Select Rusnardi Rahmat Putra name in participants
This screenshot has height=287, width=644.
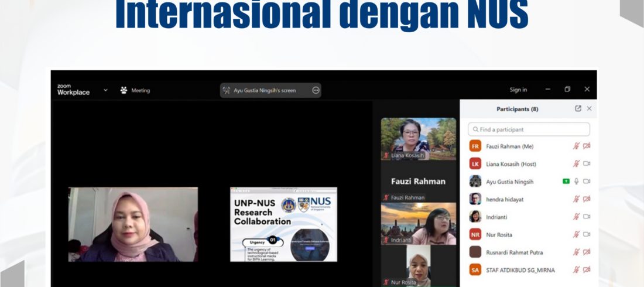[x=514, y=252]
